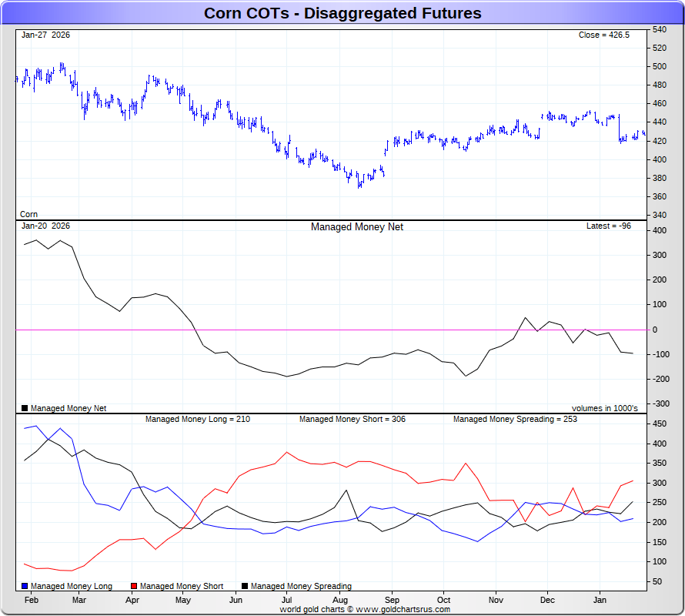Click the 50 value on bottom axis

pyautogui.click(x=657, y=581)
